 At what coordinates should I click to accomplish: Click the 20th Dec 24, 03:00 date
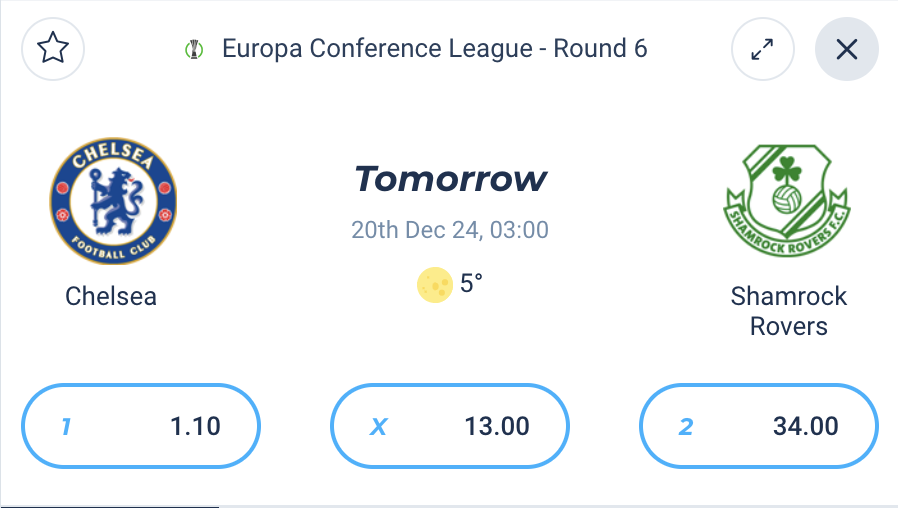click(450, 230)
